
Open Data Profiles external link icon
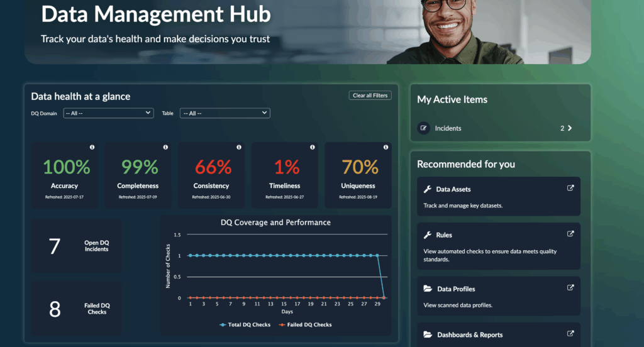pyautogui.click(x=570, y=288)
